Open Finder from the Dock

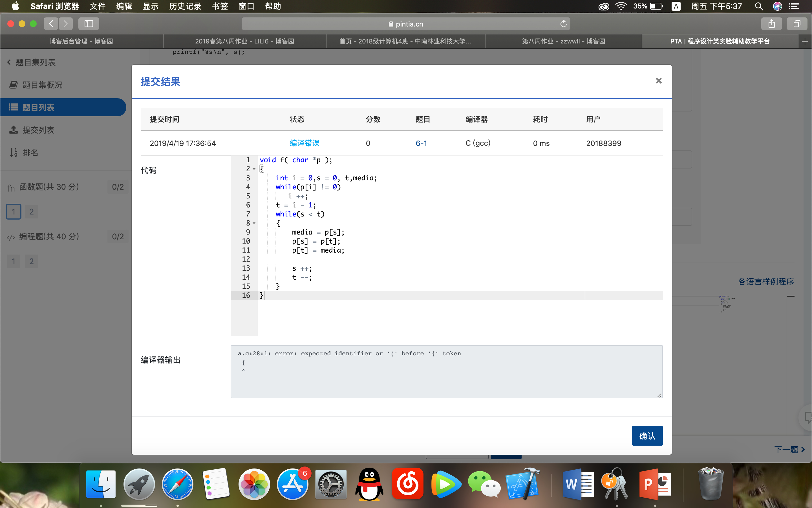(x=101, y=484)
